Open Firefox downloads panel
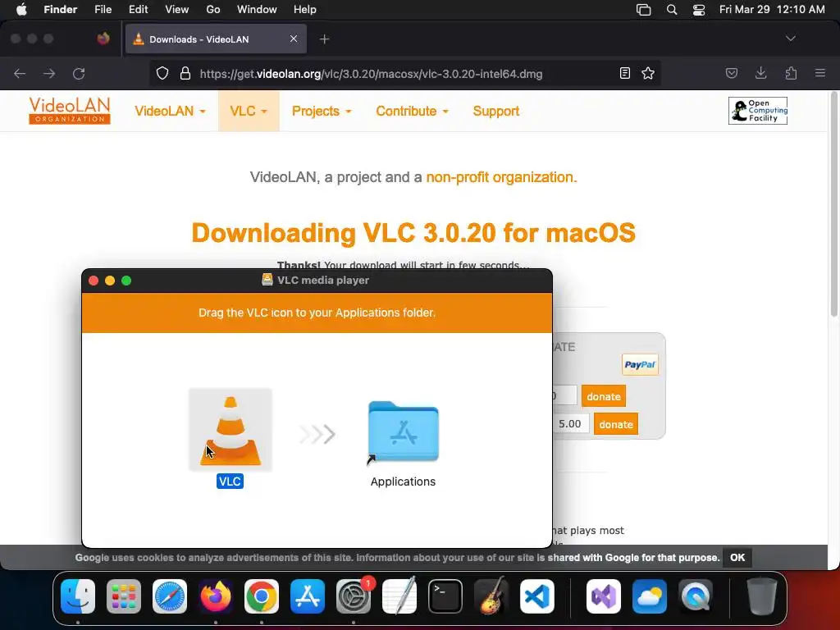The height and width of the screenshot is (630, 840). pyautogui.click(x=760, y=73)
